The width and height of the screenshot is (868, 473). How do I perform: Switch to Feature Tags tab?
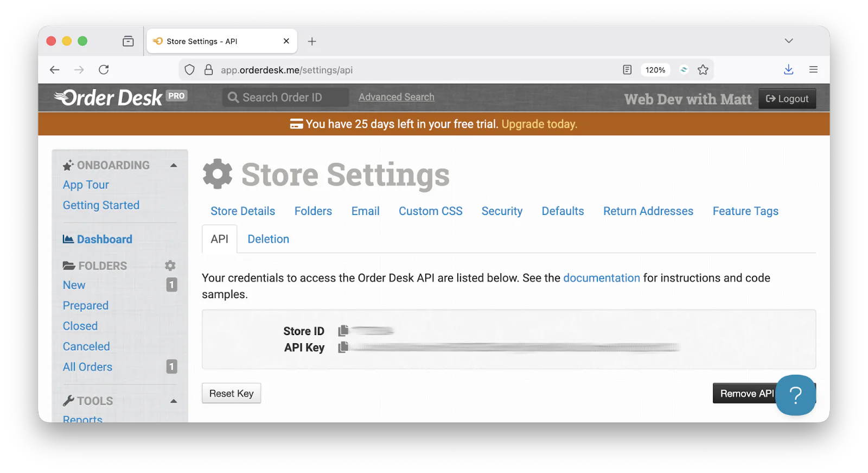pyautogui.click(x=745, y=211)
